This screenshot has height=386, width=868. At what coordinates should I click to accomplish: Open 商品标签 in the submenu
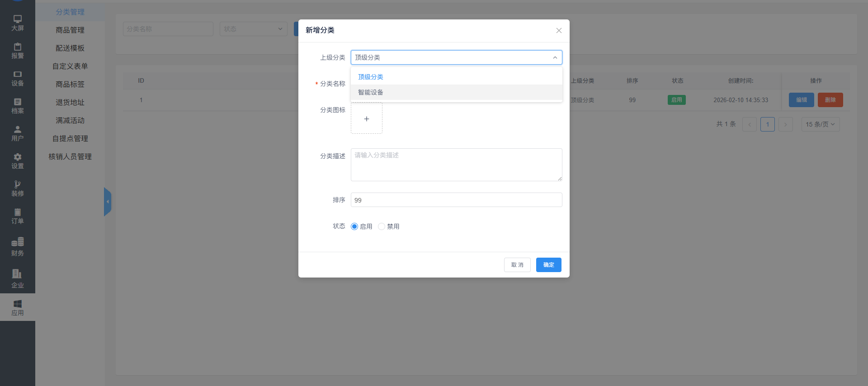pos(70,84)
